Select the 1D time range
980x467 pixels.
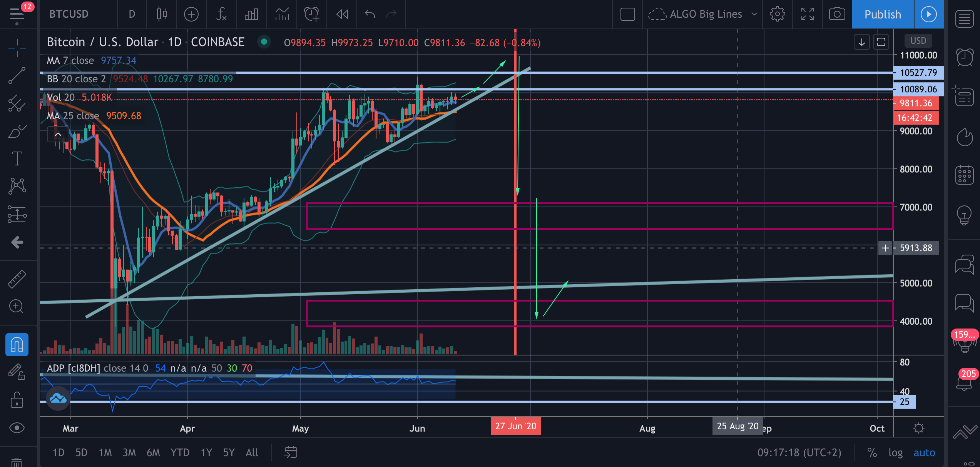click(x=59, y=452)
